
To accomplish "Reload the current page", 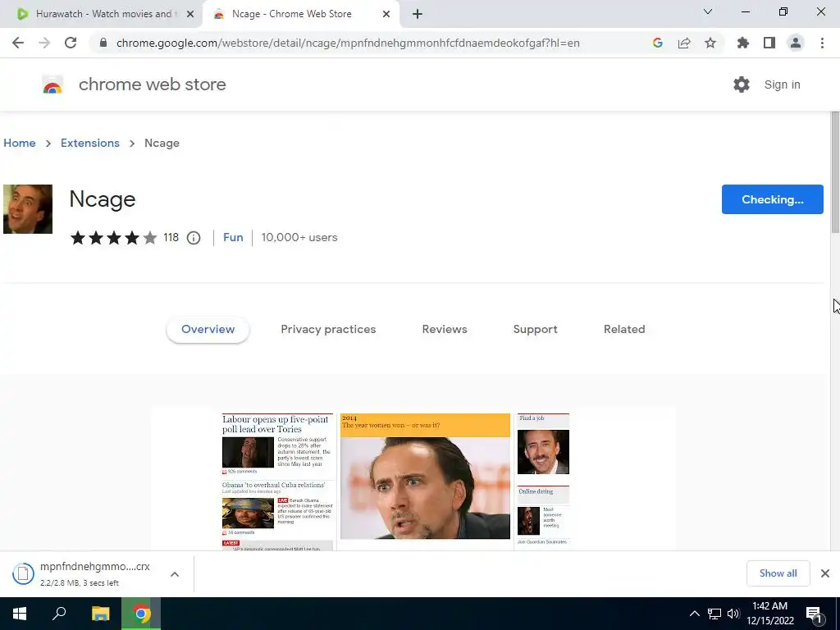I will click(71, 43).
